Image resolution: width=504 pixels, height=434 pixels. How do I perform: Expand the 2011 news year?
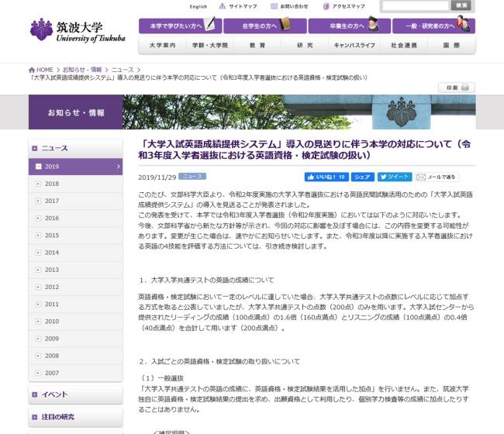75,305
